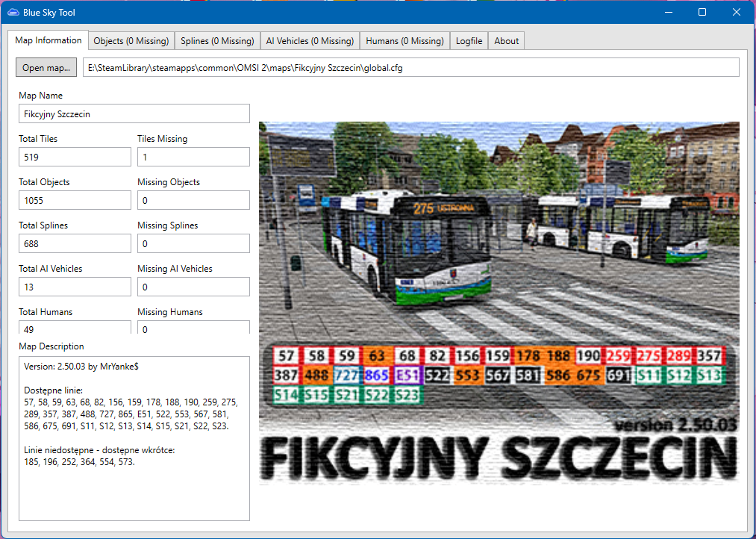Go to the Humans (0 Missing) tab
The height and width of the screenshot is (539, 756).
click(404, 41)
